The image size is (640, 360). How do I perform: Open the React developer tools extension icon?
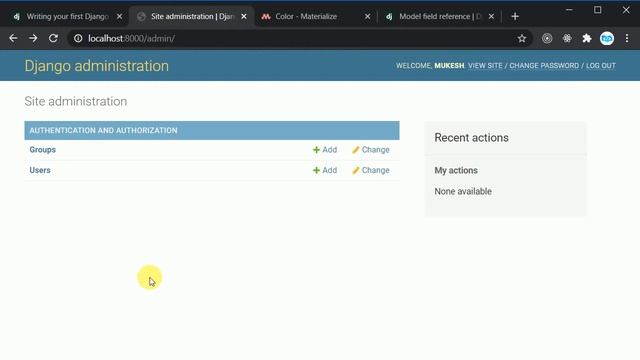pyautogui.click(x=567, y=38)
